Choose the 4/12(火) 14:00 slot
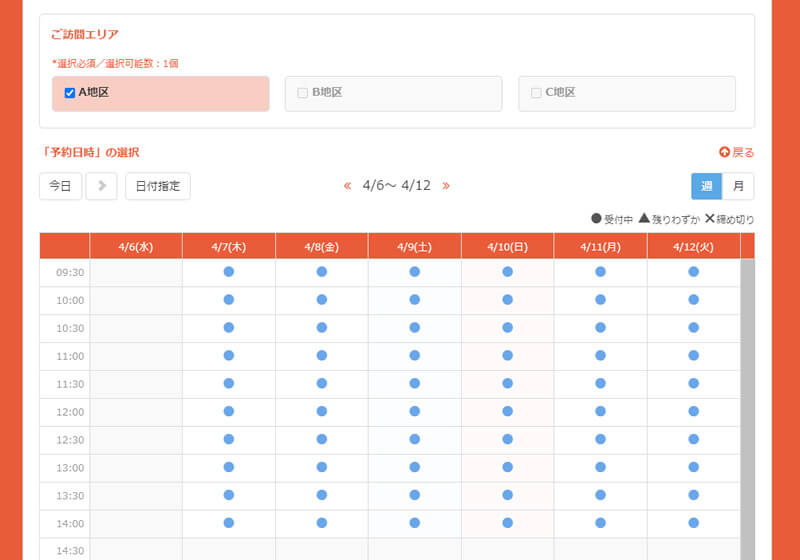800x560 pixels. pyautogui.click(x=693, y=523)
